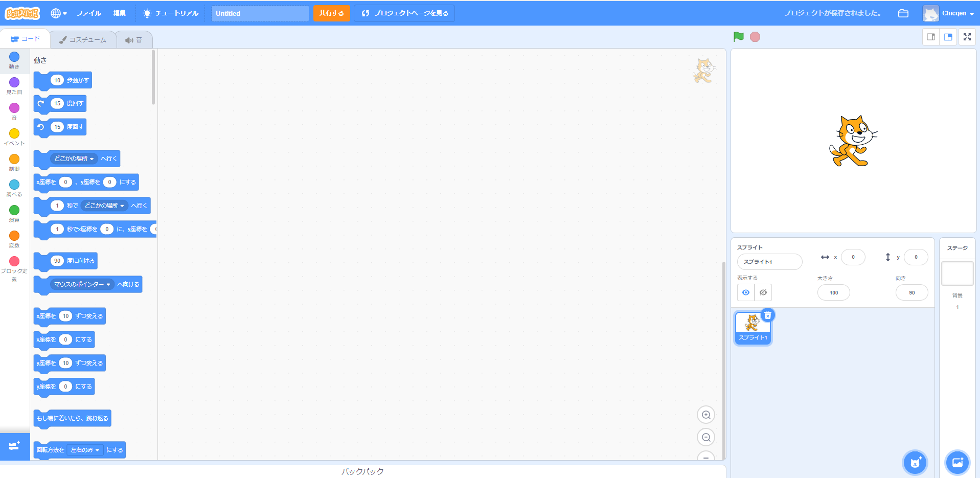
Task: Select the 演算 operators category
Action: pyautogui.click(x=14, y=213)
